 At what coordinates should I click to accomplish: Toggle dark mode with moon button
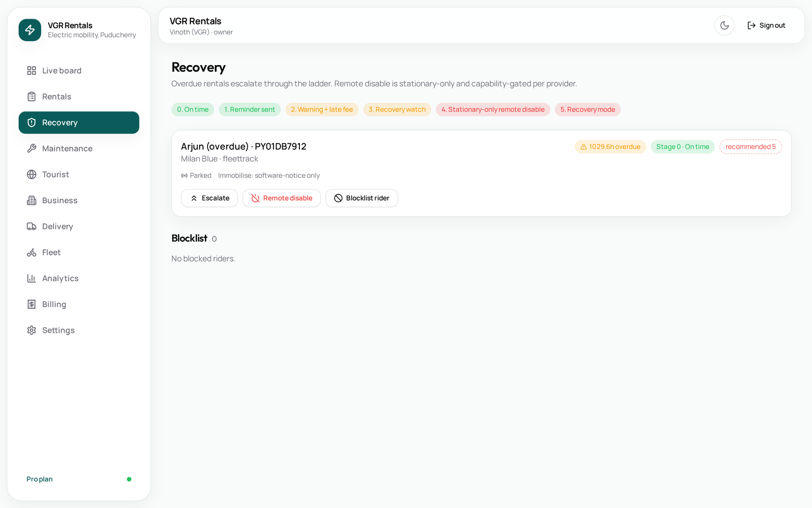point(724,25)
